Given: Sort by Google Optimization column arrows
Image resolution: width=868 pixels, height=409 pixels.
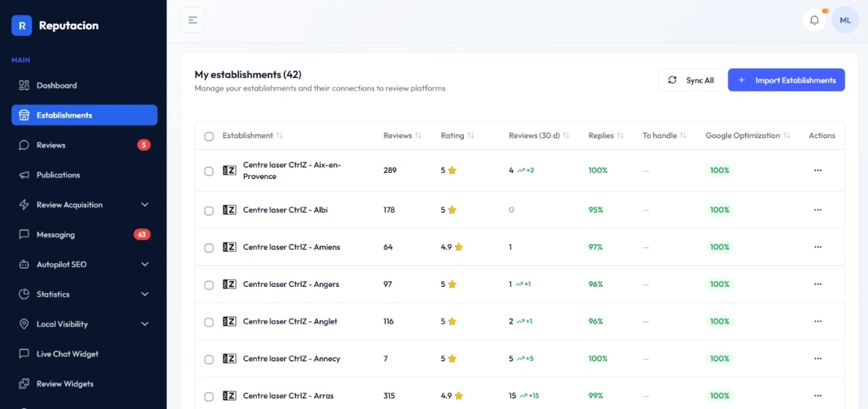Looking at the screenshot, I should pyautogui.click(x=787, y=136).
